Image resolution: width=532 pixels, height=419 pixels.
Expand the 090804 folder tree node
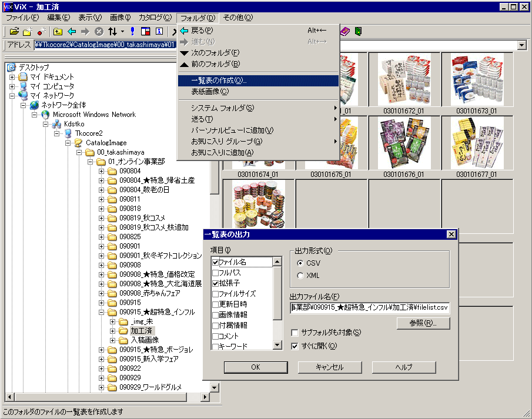point(101,171)
